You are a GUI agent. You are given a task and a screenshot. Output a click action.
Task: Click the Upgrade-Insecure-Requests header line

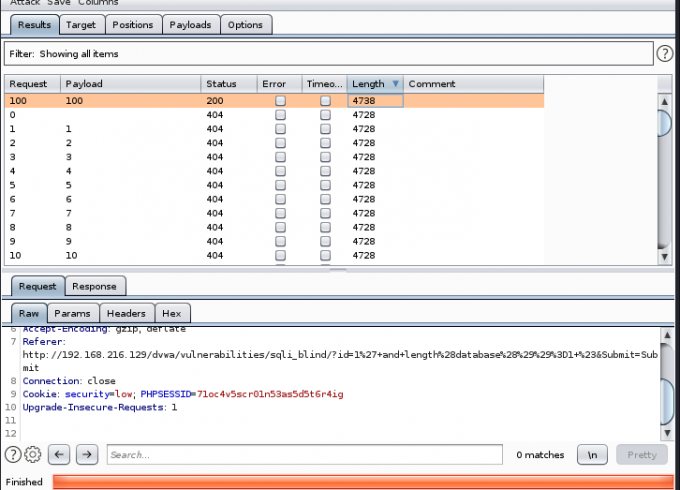(100, 407)
